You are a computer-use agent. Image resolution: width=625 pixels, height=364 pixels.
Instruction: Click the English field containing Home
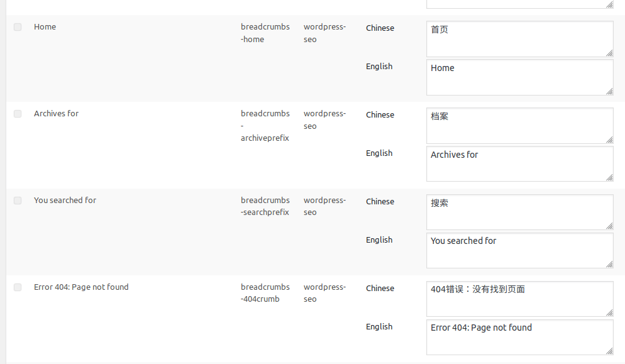[x=520, y=77]
